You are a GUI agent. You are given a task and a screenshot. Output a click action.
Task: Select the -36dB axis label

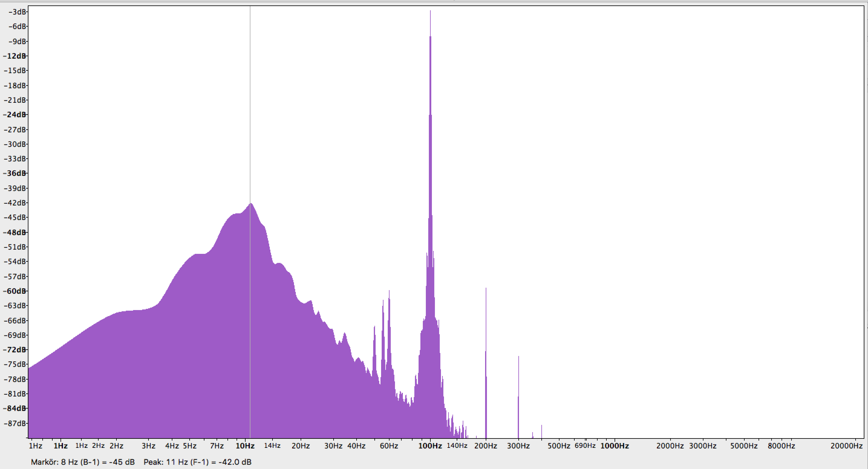click(x=15, y=173)
